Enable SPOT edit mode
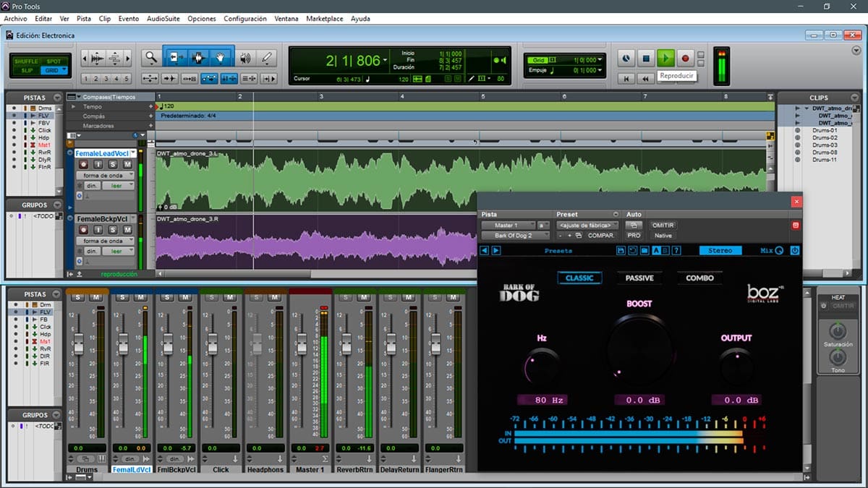The image size is (868, 488). (54, 61)
